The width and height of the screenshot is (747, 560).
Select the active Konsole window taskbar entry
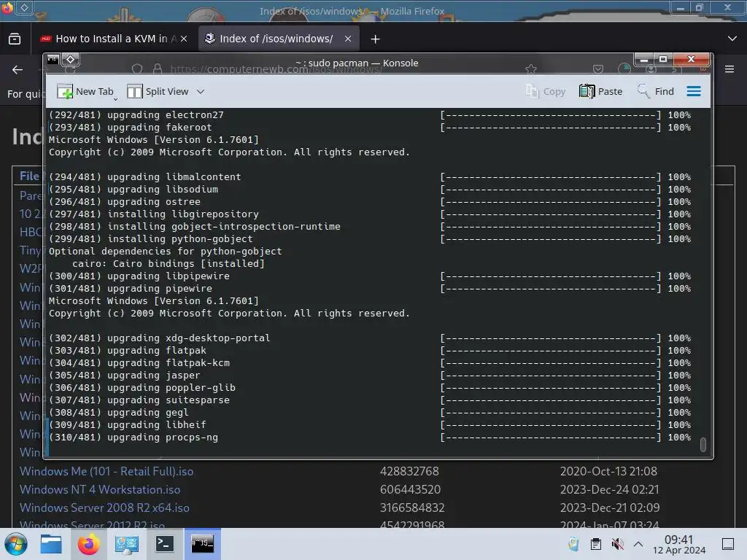coord(203,544)
